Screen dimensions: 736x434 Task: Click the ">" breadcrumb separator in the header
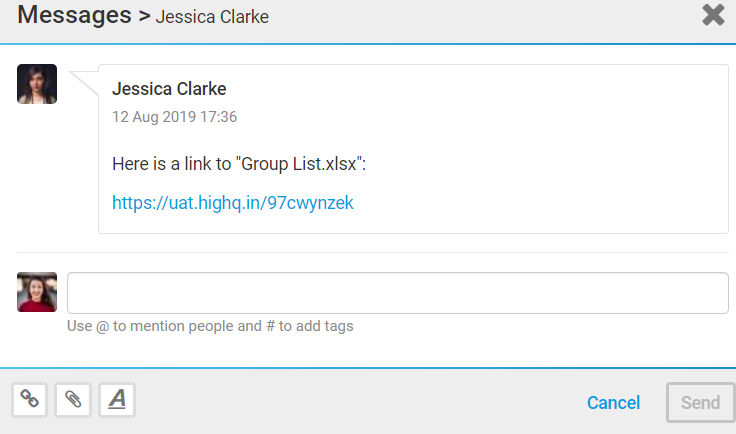[x=144, y=17]
